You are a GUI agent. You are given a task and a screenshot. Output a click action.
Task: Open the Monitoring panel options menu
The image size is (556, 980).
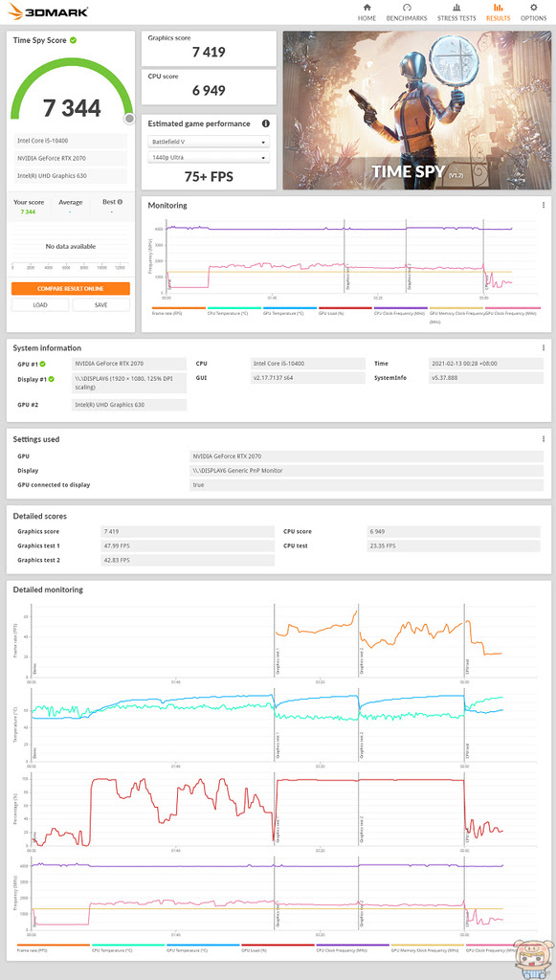click(544, 205)
